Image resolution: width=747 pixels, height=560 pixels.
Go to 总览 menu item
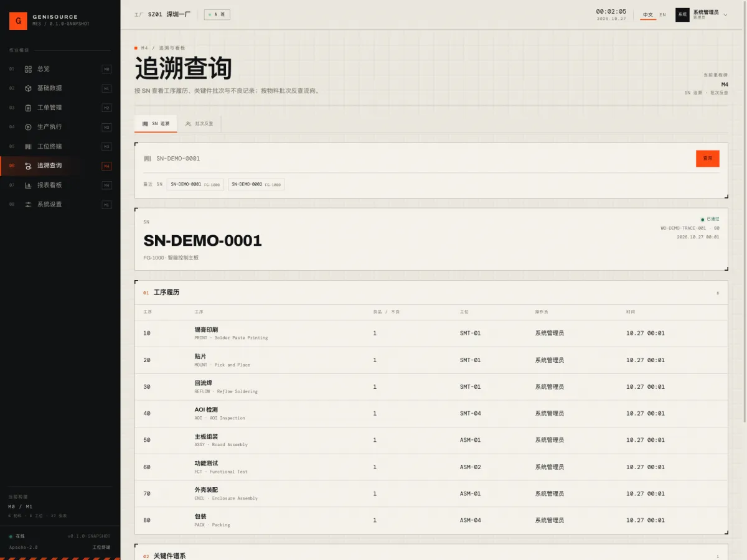click(x=60, y=69)
